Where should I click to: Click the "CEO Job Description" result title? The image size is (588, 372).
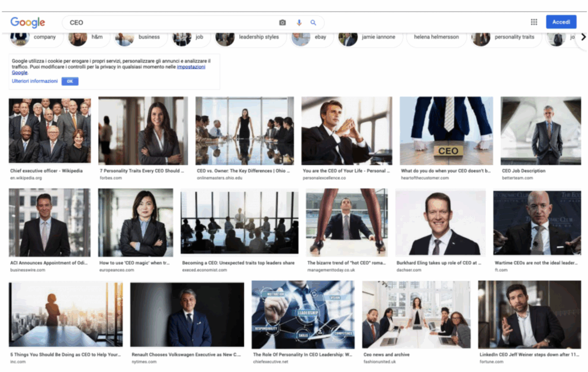pos(524,171)
